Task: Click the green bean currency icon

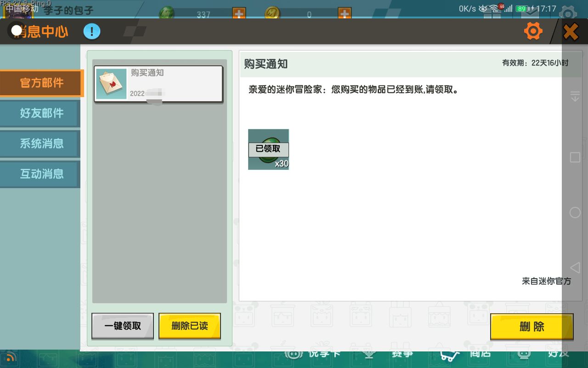Action: click(166, 14)
